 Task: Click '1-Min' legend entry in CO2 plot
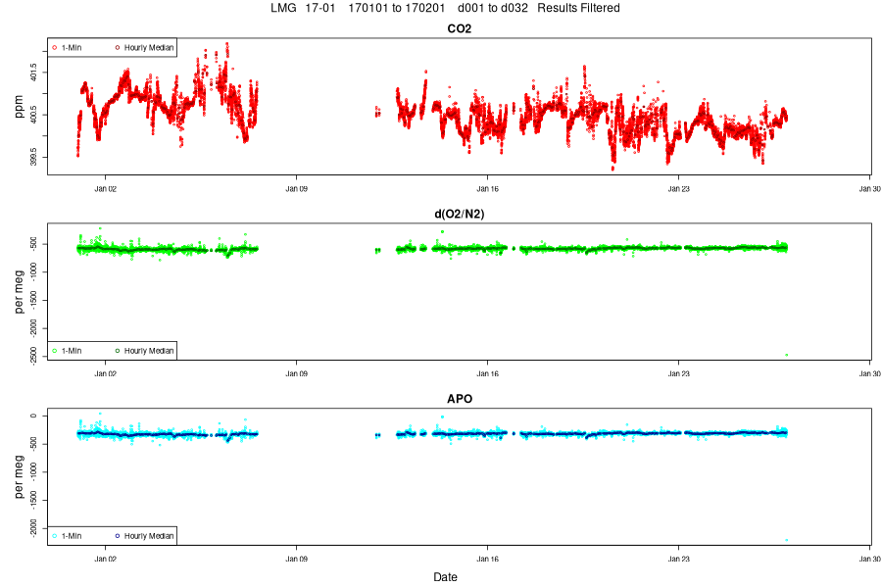tap(72, 48)
